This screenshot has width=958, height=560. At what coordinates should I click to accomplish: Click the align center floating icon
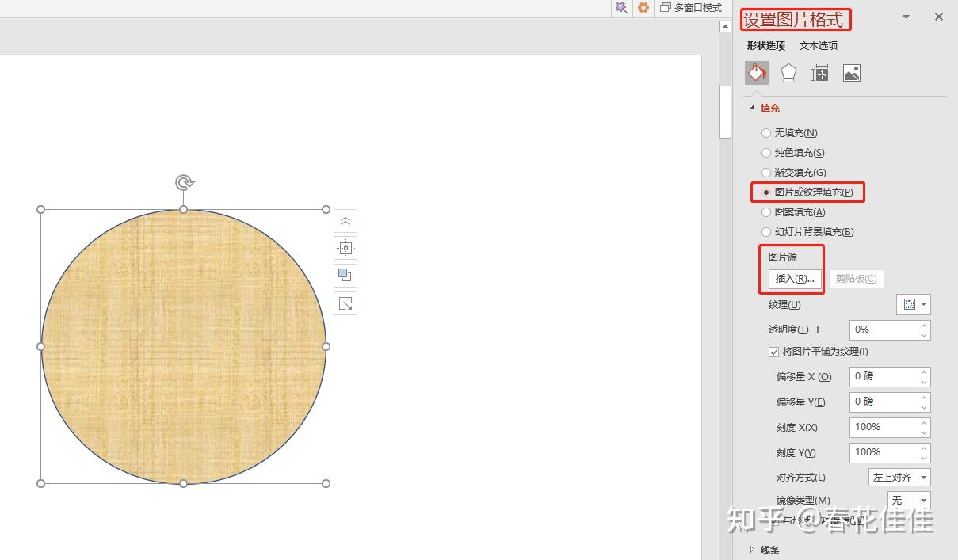(x=345, y=248)
